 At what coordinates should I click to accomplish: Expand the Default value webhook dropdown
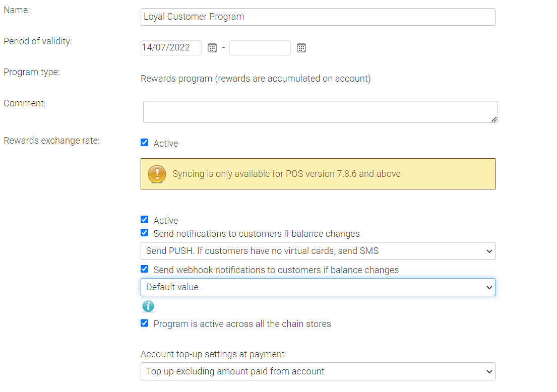318,287
